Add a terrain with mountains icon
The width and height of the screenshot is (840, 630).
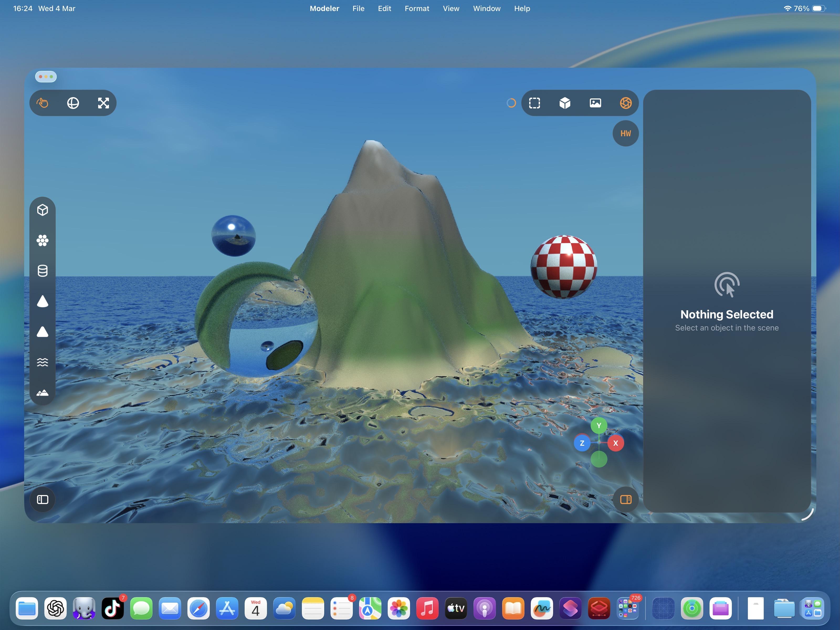pos(43,393)
